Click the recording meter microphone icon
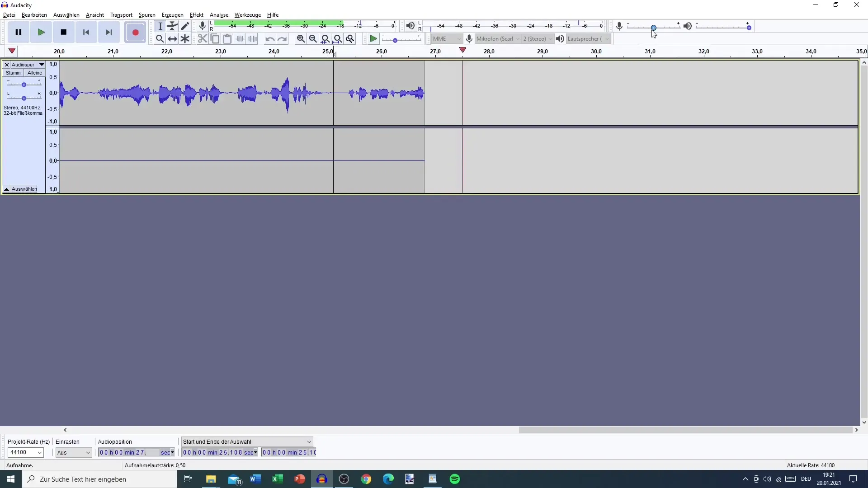The image size is (868, 488). (x=203, y=26)
